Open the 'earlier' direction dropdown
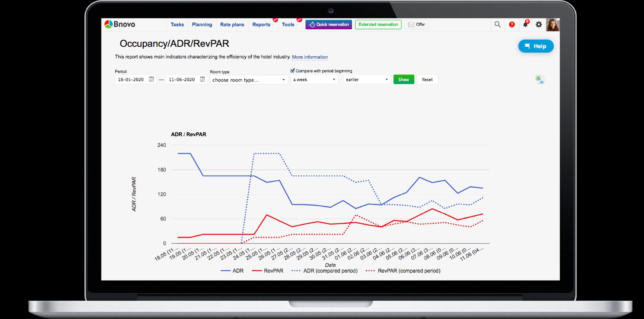Image resolution: width=644 pixels, height=319 pixels. (367, 80)
